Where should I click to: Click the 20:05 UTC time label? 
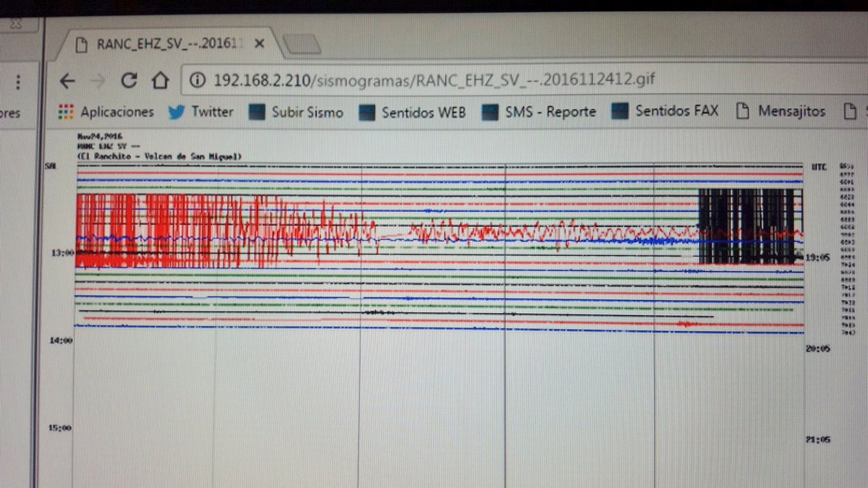pyautogui.click(x=818, y=348)
